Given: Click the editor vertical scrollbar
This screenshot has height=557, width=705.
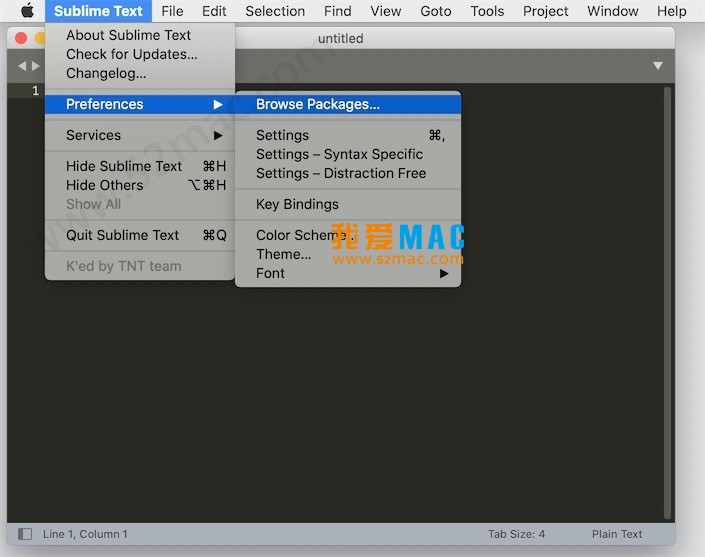Looking at the screenshot, I should click(x=668, y=303).
